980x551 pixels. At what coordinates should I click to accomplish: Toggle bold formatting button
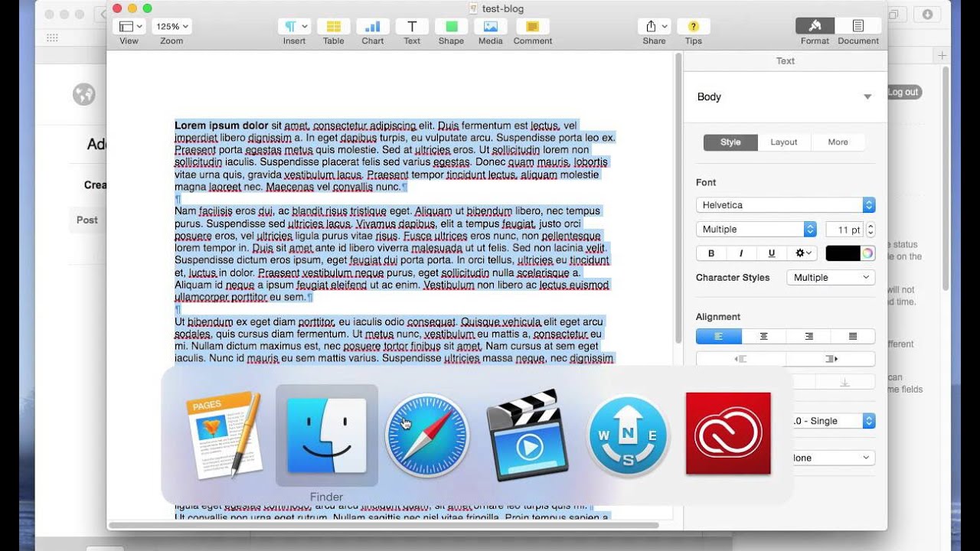click(711, 253)
